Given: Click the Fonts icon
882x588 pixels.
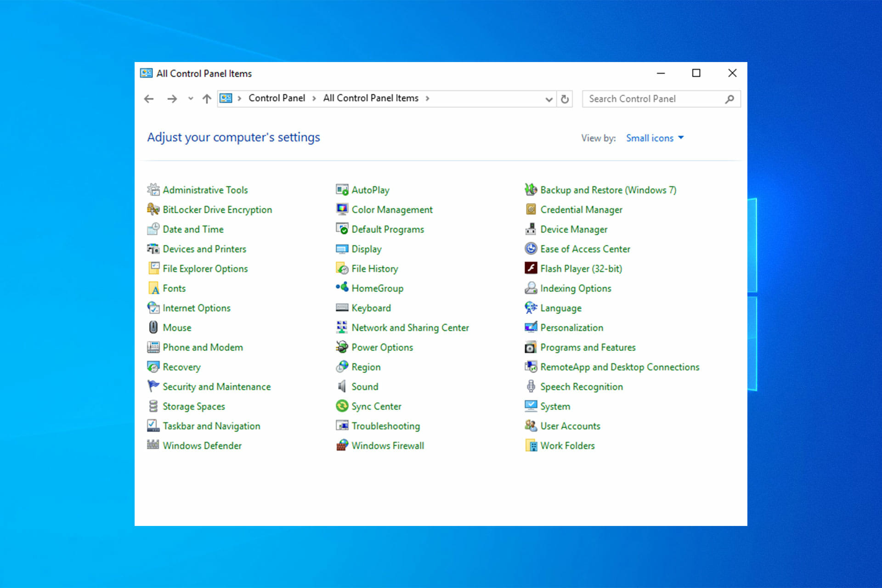Looking at the screenshot, I should tap(153, 288).
